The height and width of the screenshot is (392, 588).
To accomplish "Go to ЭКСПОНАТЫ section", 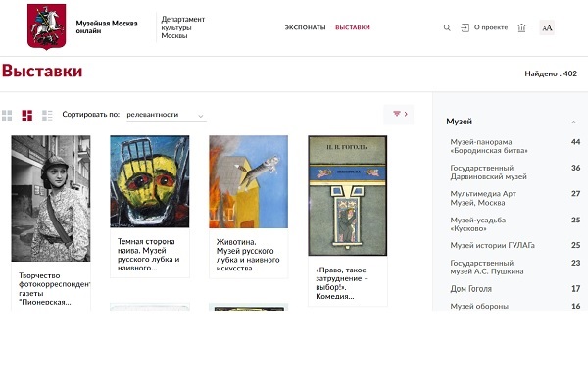I will point(305,27).
